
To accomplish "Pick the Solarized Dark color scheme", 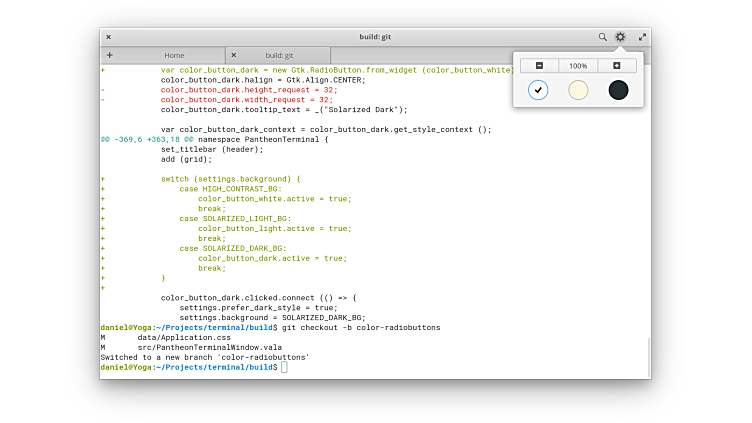I will click(618, 90).
